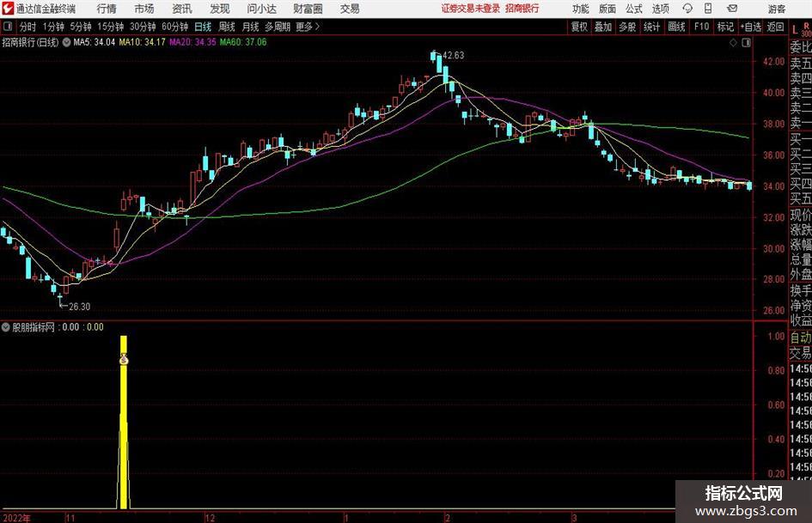The height and width of the screenshot is (523, 812).
Task: Switch to the 月线 monthly chart tab
Action: [x=251, y=27]
